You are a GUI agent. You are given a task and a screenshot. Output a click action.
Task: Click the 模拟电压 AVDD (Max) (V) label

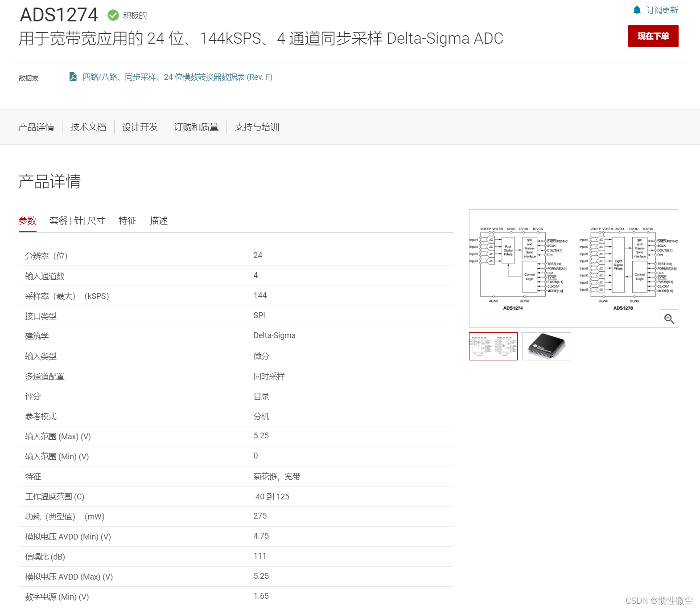pos(69,576)
